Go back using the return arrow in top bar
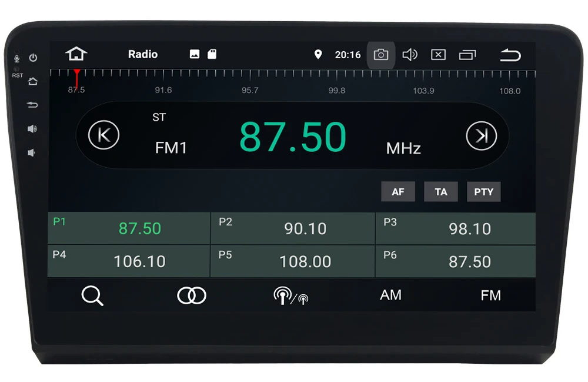Screen dimensions: 588x382 [510, 55]
